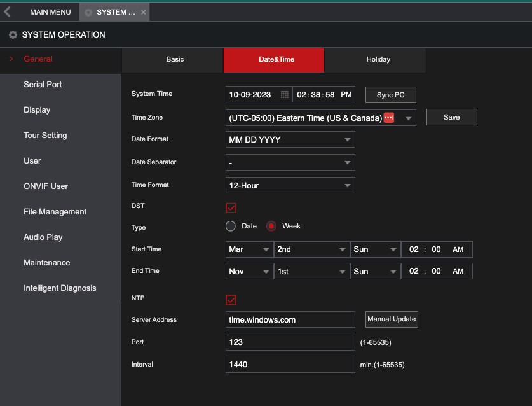
Task: Click the NTP Server Address input field
Action: click(290, 319)
